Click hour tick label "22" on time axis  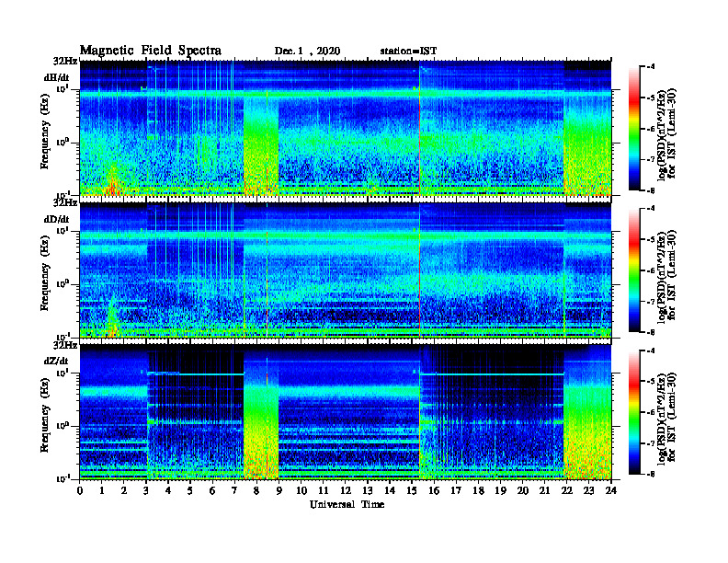pyautogui.click(x=567, y=490)
